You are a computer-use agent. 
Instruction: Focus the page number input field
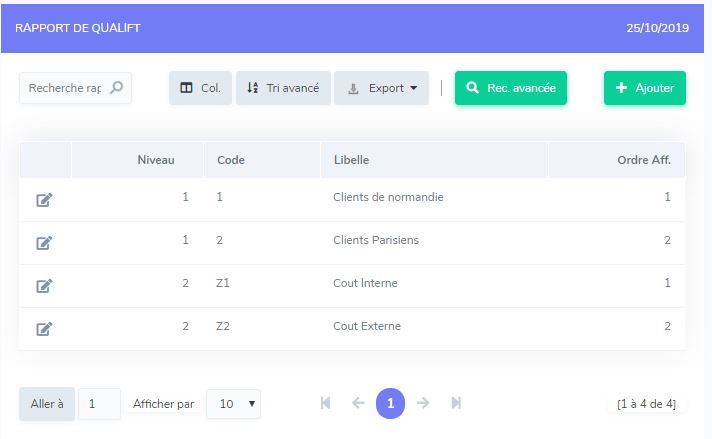click(x=99, y=404)
